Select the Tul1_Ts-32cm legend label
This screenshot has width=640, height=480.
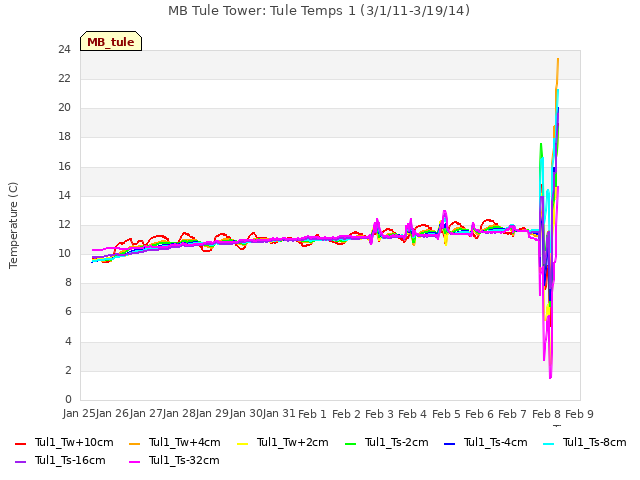(184, 460)
